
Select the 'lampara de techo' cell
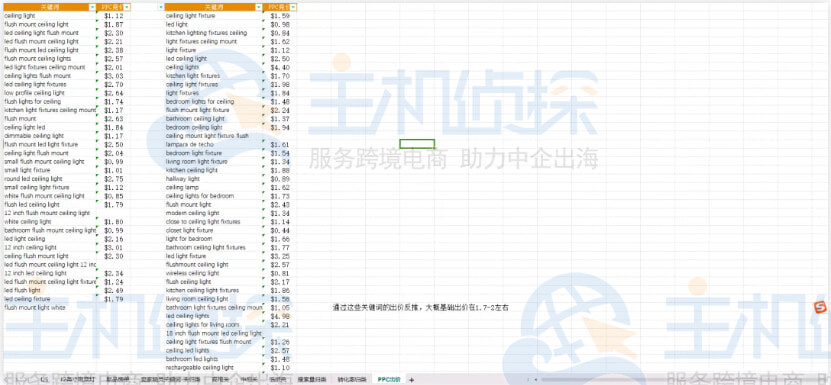click(214, 144)
